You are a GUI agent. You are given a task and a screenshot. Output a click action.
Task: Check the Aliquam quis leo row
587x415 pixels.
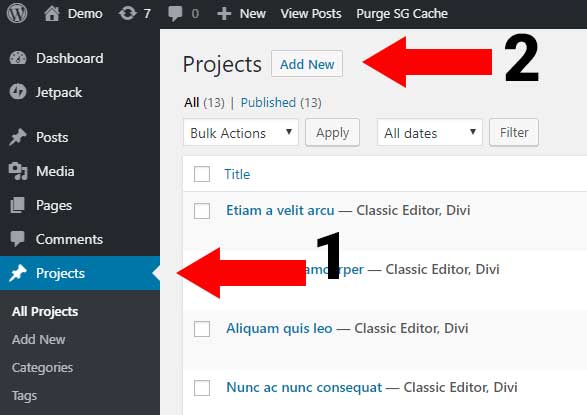pyautogui.click(x=202, y=329)
